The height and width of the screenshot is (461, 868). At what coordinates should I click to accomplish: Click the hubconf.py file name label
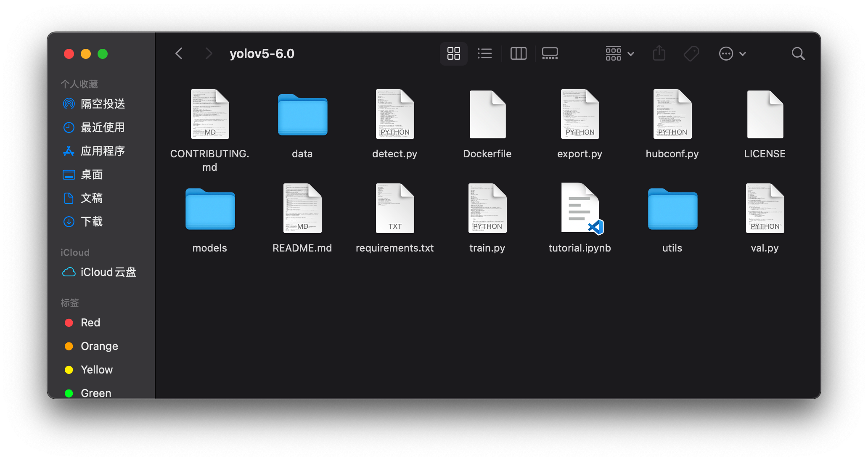[672, 154]
